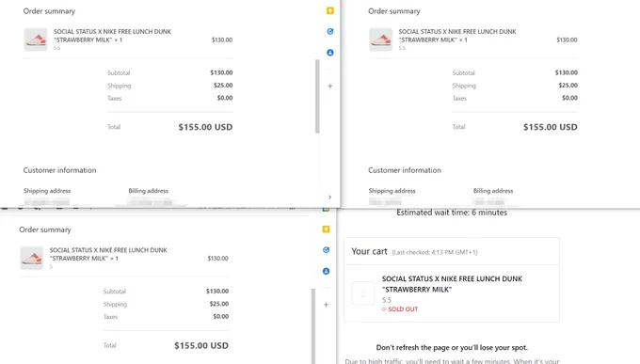640x364 pixels.
Task: Open Google Tasks in the lower window's side panel
Action: pyautogui.click(x=327, y=250)
